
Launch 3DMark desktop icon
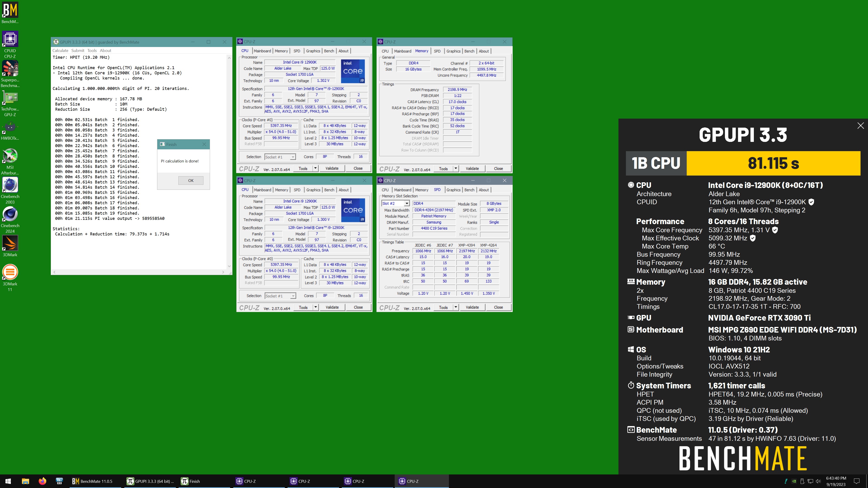pos(10,246)
